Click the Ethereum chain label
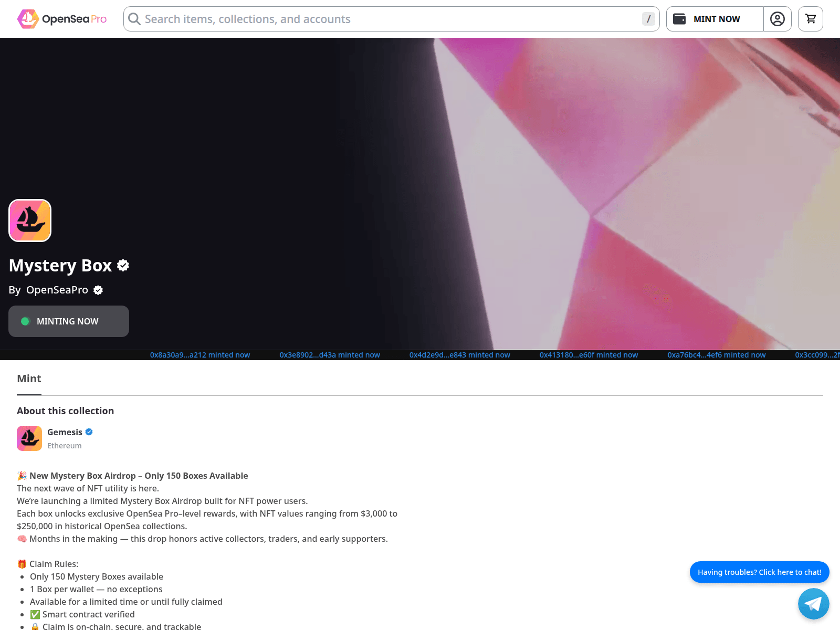The width and height of the screenshot is (840, 630). coord(65,446)
